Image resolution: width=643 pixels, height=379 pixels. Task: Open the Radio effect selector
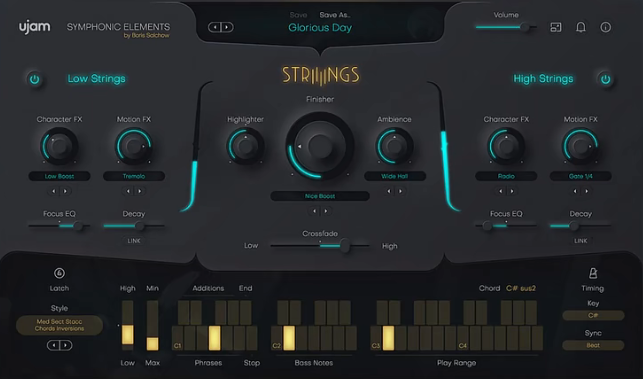click(506, 176)
